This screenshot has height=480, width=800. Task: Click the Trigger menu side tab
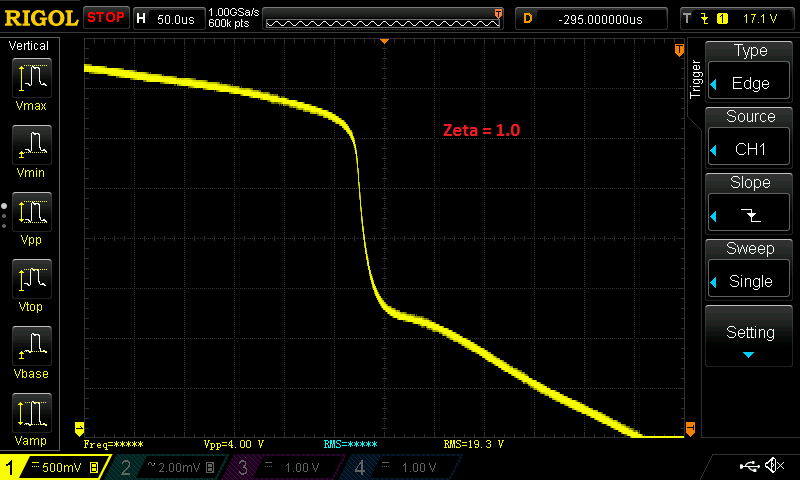click(695, 79)
